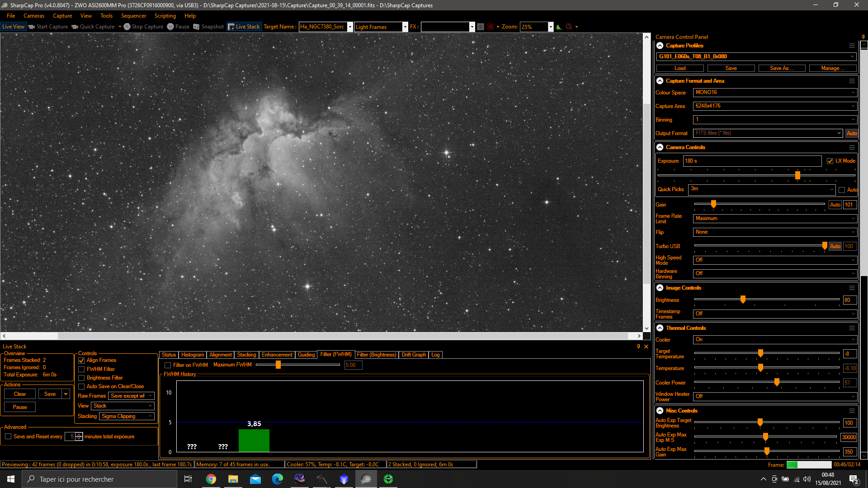This screenshot has width=868, height=488.
Task: Open Google Chrome from the taskbar
Action: click(211, 479)
